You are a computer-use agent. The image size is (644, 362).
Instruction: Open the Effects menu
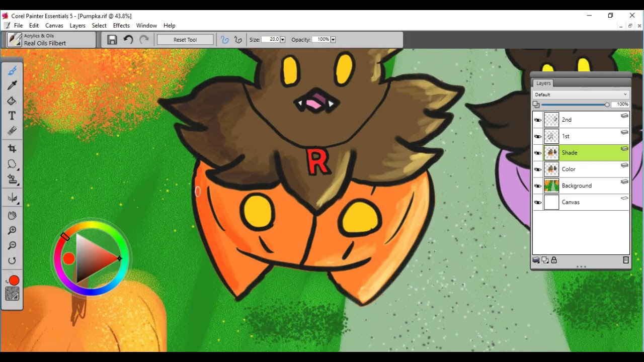121,26
